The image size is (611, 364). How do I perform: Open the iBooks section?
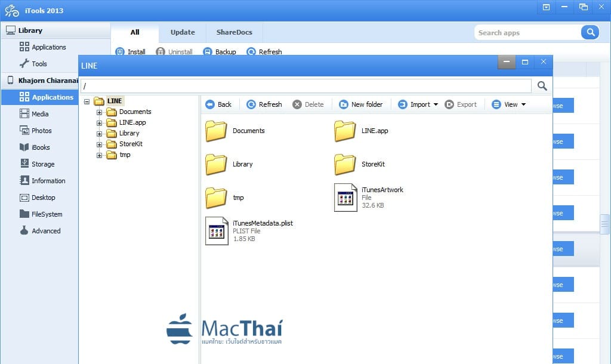[35, 147]
